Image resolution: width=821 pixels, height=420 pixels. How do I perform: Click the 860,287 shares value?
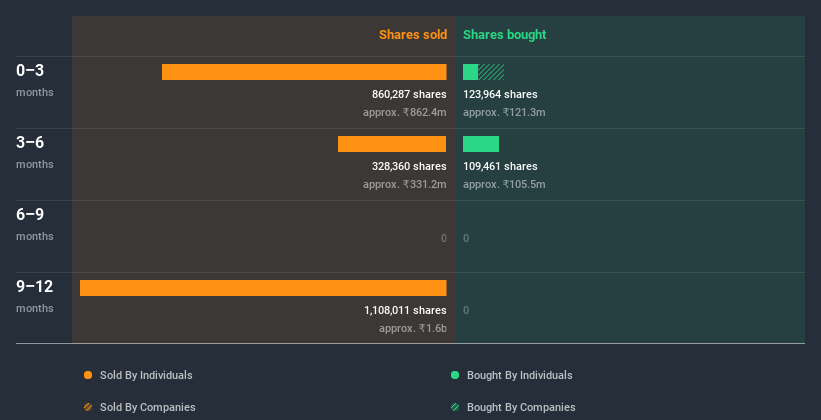click(x=409, y=94)
